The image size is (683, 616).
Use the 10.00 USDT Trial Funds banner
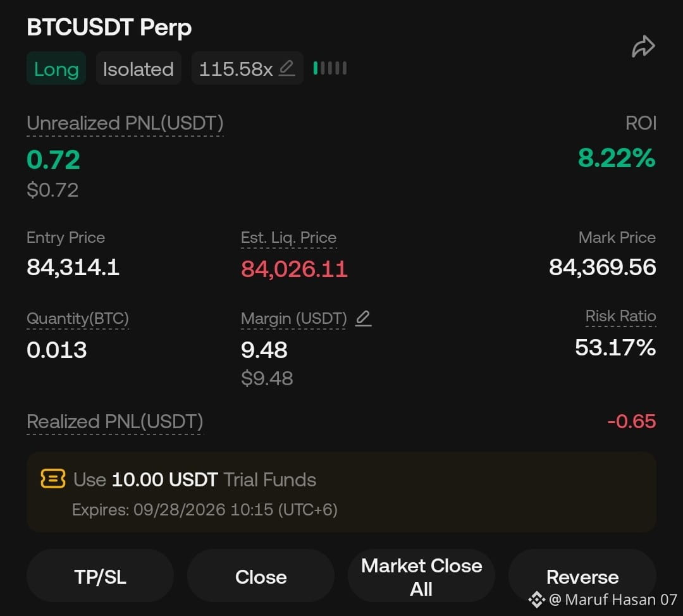click(341, 492)
